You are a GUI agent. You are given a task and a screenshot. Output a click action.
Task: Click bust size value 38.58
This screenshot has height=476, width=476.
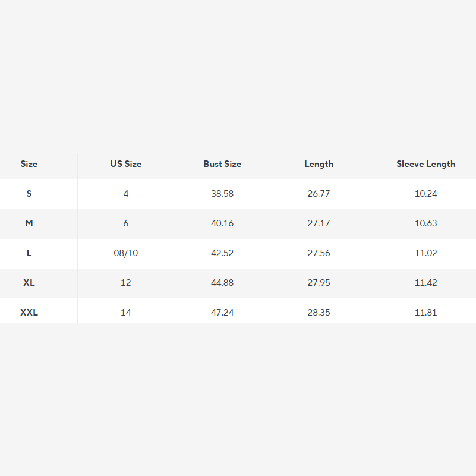(222, 194)
